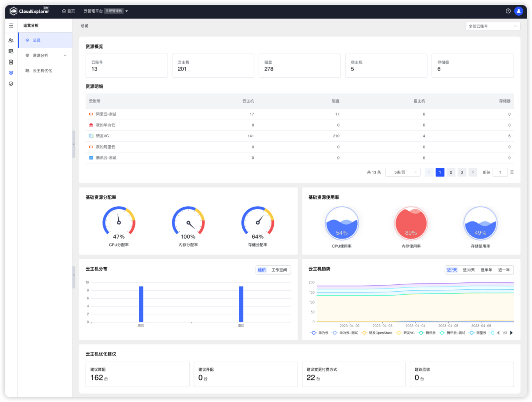Open the 5条/页 page size dropdown
This screenshot has width=532, height=402.
coord(402,172)
